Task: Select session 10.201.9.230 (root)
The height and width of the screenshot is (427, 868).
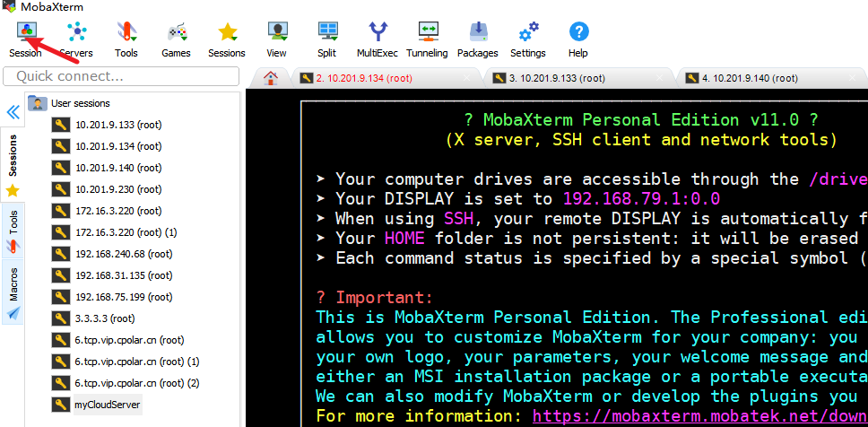Action: tap(118, 189)
